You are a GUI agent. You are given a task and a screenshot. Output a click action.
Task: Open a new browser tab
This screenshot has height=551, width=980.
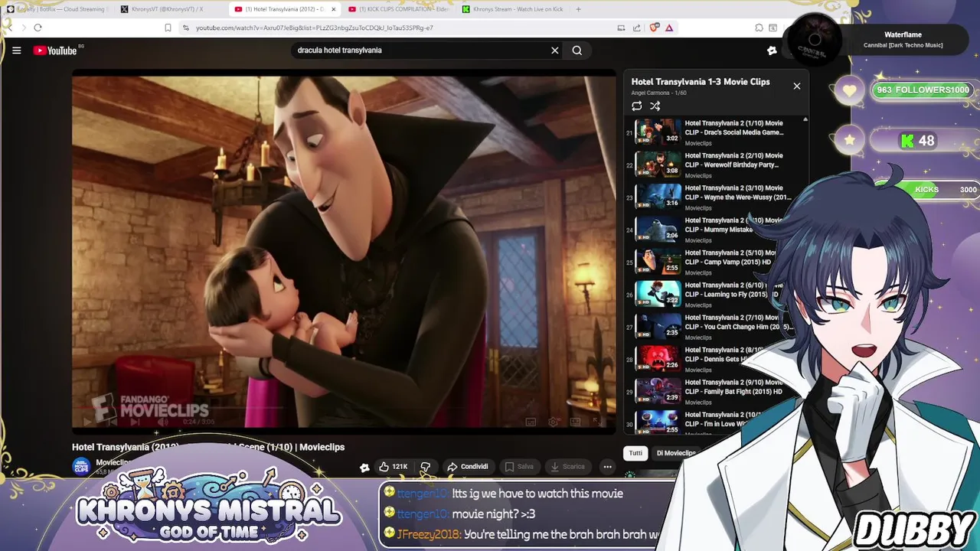(578, 9)
